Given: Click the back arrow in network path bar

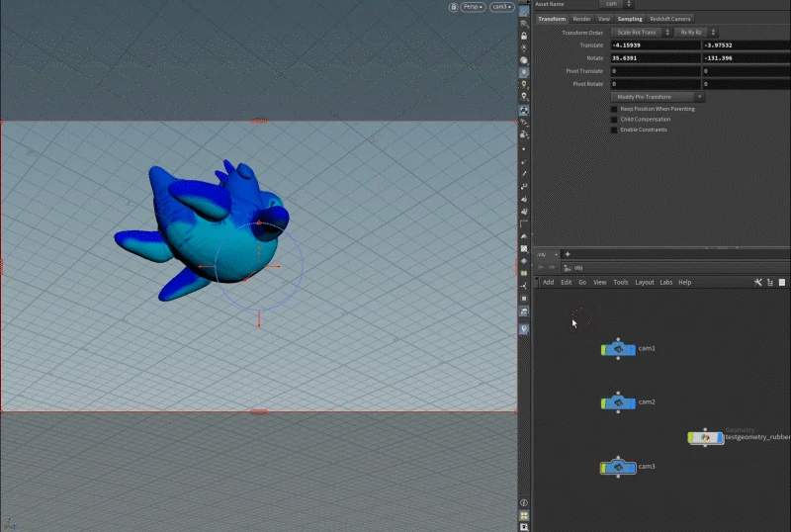Looking at the screenshot, I should click(541, 268).
